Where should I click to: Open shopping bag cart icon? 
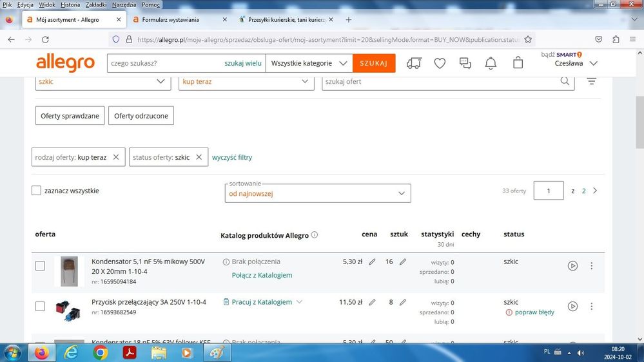click(518, 62)
